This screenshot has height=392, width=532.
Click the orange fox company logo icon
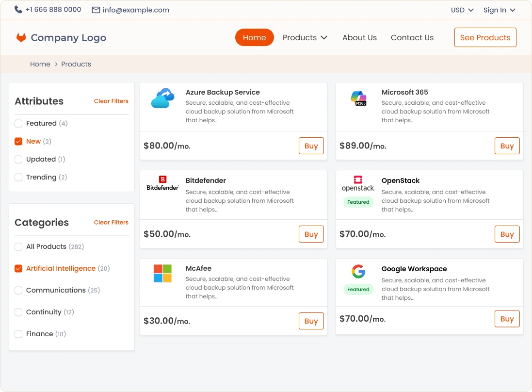tap(21, 37)
